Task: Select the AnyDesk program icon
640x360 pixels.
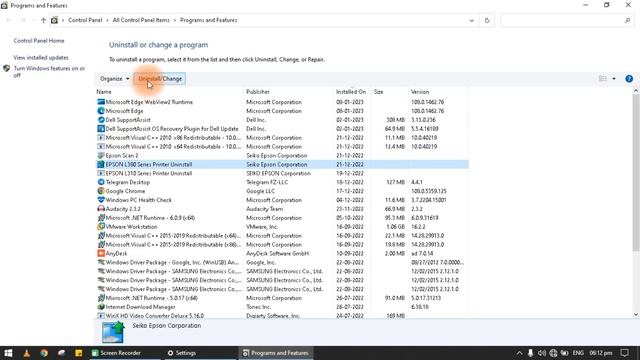Action: pos(101,253)
